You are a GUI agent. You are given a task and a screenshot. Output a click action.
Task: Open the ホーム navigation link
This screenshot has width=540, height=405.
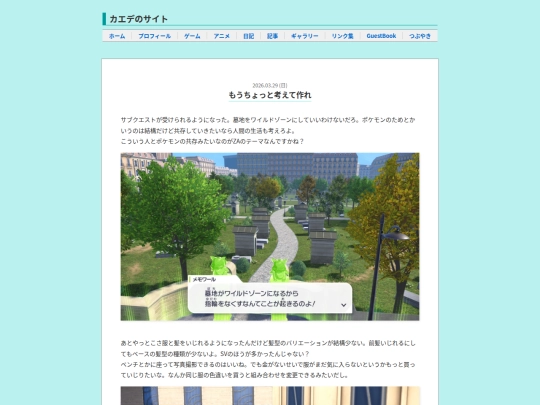tap(117, 36)
